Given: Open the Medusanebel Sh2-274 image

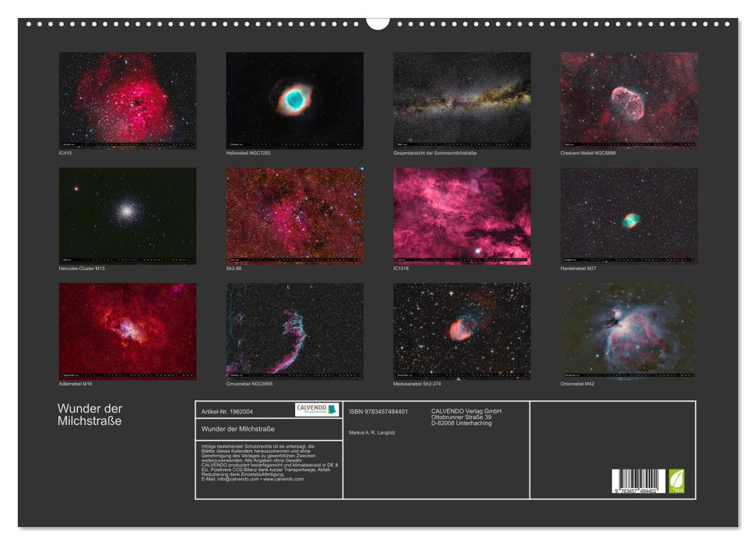Looking at the screenshot, I should coord(462,331).
